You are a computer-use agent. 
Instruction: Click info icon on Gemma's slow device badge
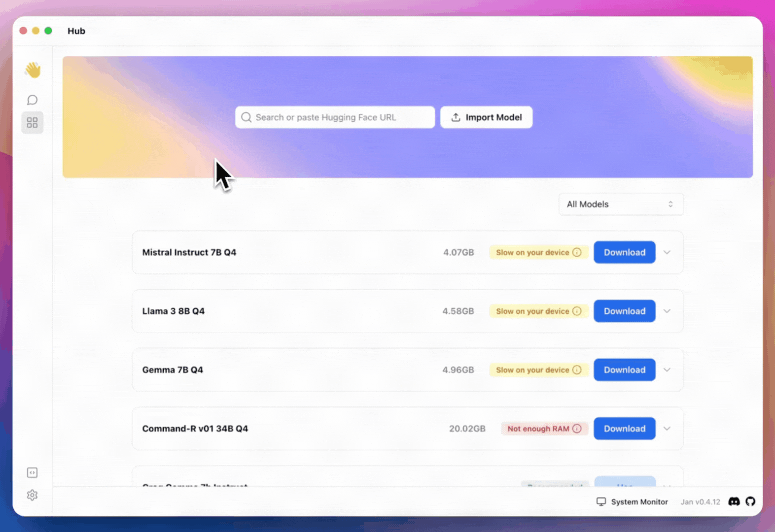(577, 370)
